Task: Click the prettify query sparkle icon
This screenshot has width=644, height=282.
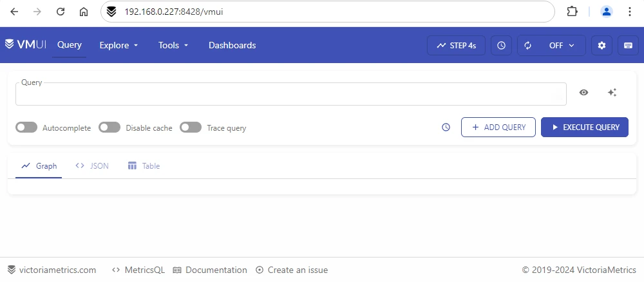Action: click(612, 93)
